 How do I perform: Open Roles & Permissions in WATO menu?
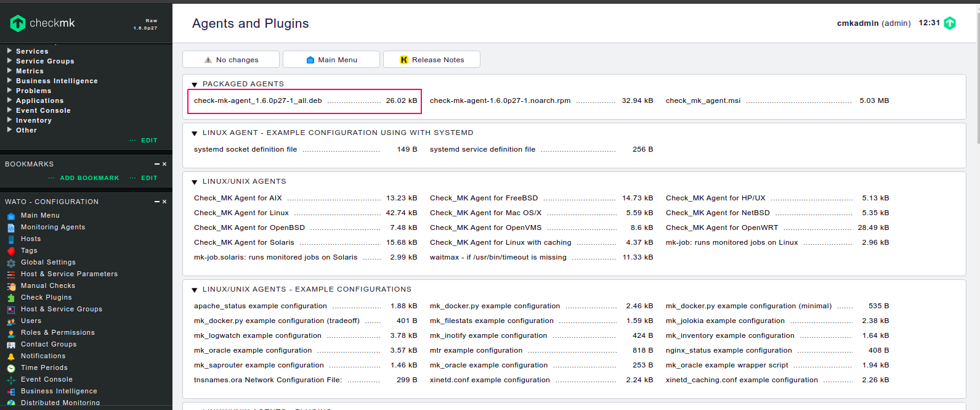pos(58,332)
